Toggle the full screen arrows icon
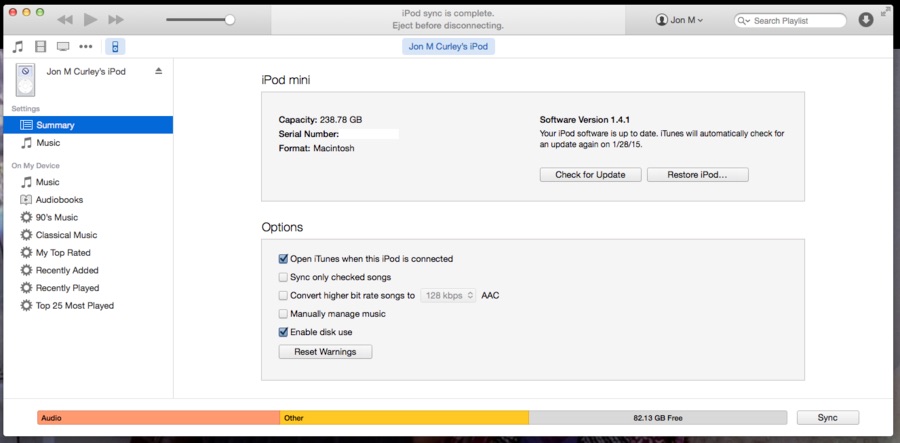900x443 pixels. tap(885, 11)
